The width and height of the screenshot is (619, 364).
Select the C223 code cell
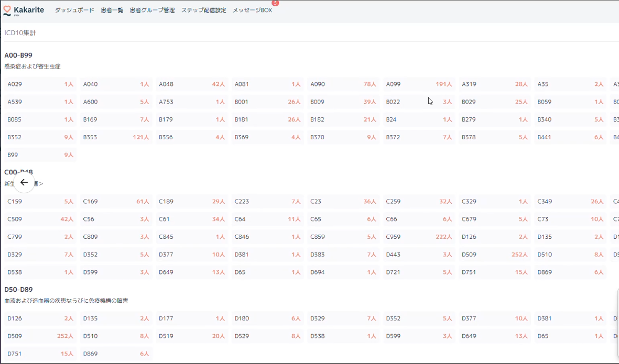pyautogui.click(x=268, y=202)
